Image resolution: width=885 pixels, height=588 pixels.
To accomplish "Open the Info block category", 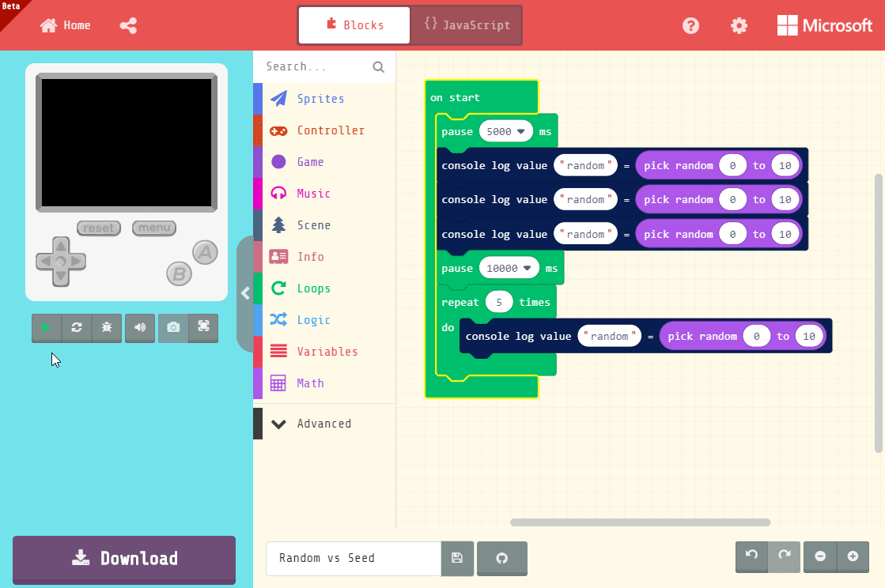I will 325,257.
